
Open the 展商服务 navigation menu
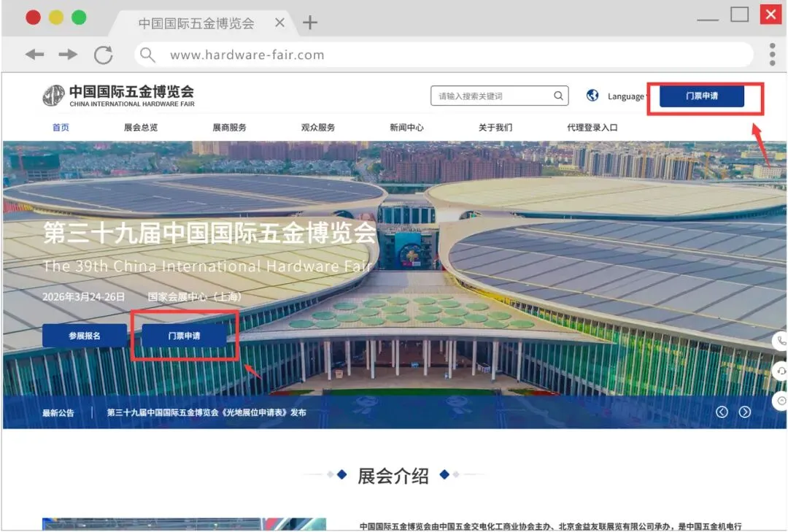point(229,128)
